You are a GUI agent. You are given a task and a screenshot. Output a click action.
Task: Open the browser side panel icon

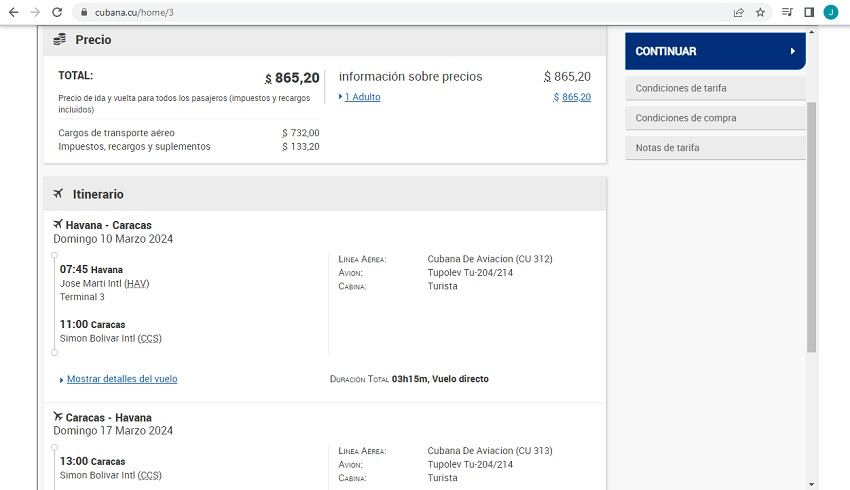coord(809,12)
